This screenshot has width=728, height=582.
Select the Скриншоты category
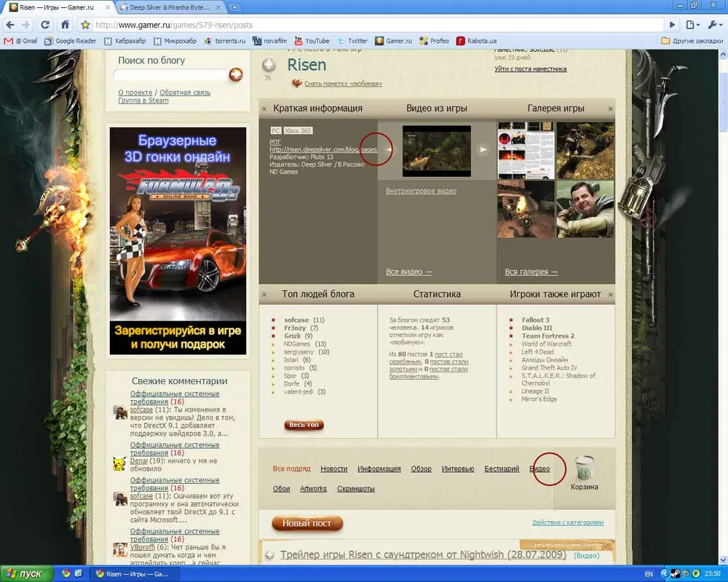pyautogui.click(x=356, y=489)
